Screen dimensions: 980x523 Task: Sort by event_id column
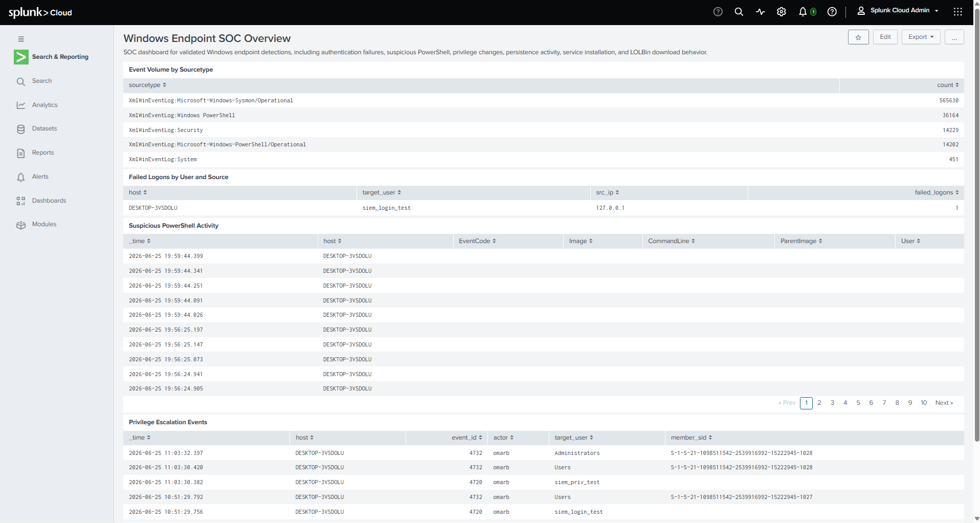(x=466, y=438)
